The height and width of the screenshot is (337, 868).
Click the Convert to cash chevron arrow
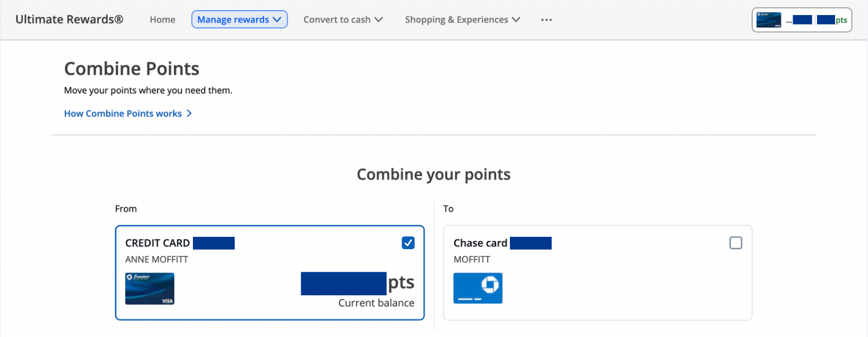coord(378,20)
